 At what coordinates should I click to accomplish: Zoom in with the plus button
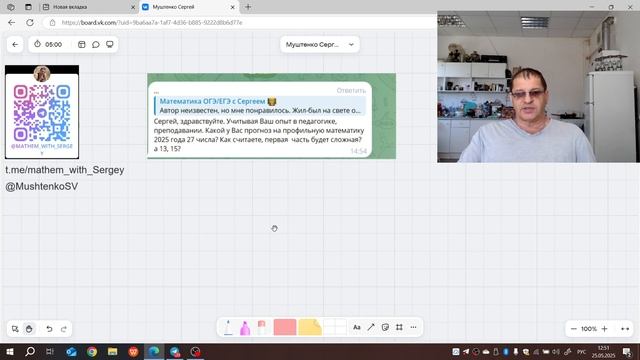pyautogui.click(x=604, y=329)
